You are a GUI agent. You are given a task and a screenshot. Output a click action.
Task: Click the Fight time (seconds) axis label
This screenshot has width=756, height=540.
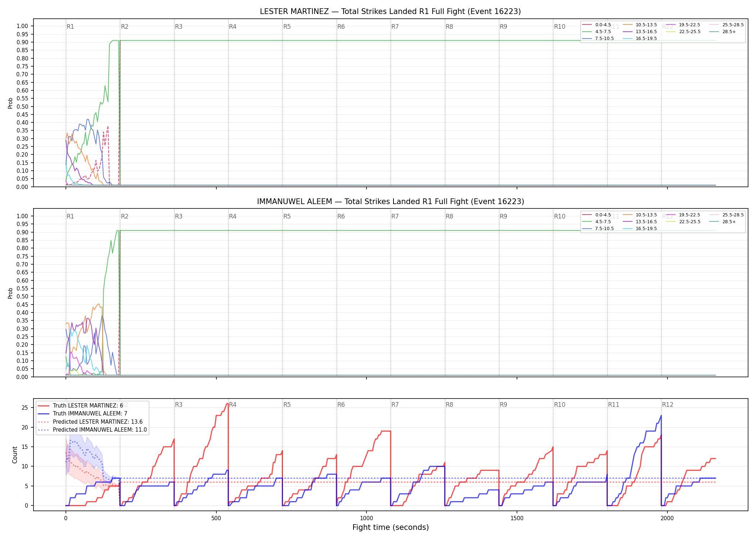pyautogui.click(x=391, y=527)
